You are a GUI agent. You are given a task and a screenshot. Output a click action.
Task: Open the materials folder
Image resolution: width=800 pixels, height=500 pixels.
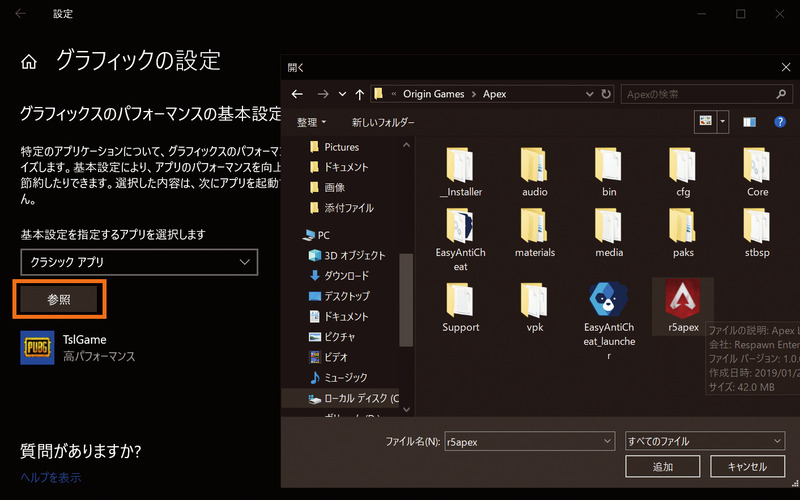[x=534, y=233]
